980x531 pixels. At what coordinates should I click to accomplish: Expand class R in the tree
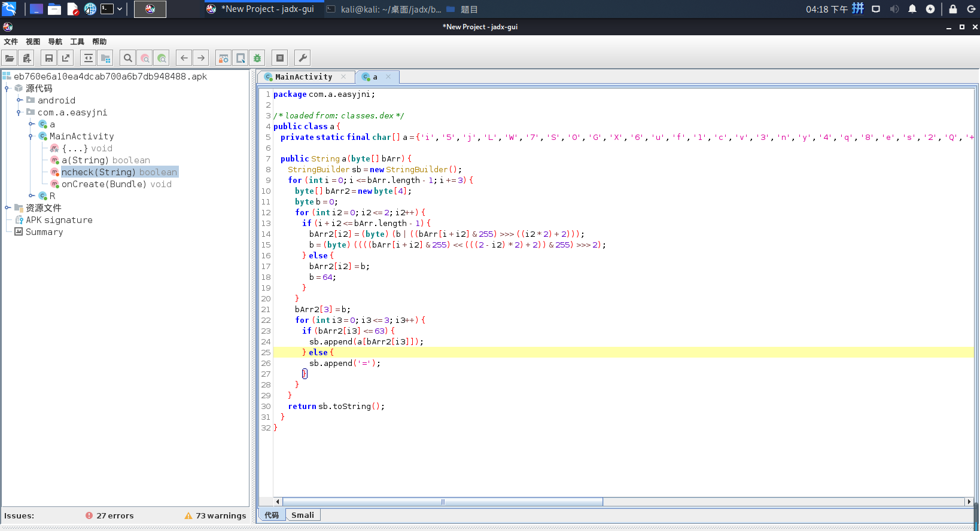pos(31,196)
